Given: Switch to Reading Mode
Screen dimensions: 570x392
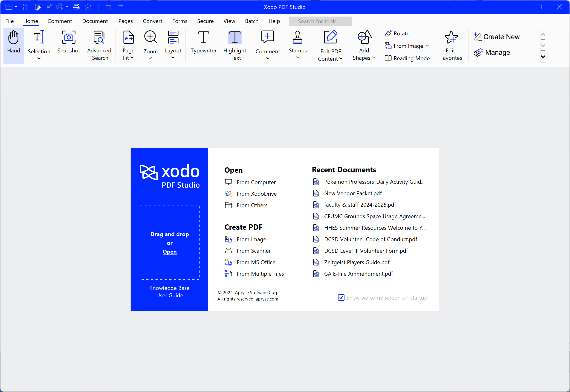Looking at the screenshot, I should pos(407,58).
